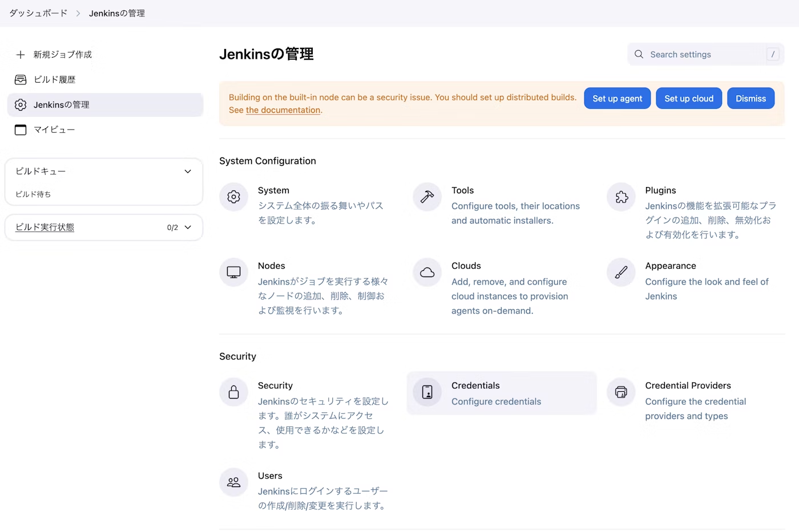799x532 pixels.
Task: Collapse the ビルドキュー panel chevron
Action: point(188,172)
